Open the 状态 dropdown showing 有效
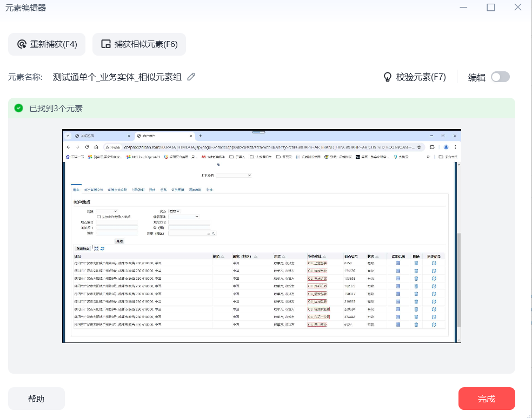 point(174,211)
